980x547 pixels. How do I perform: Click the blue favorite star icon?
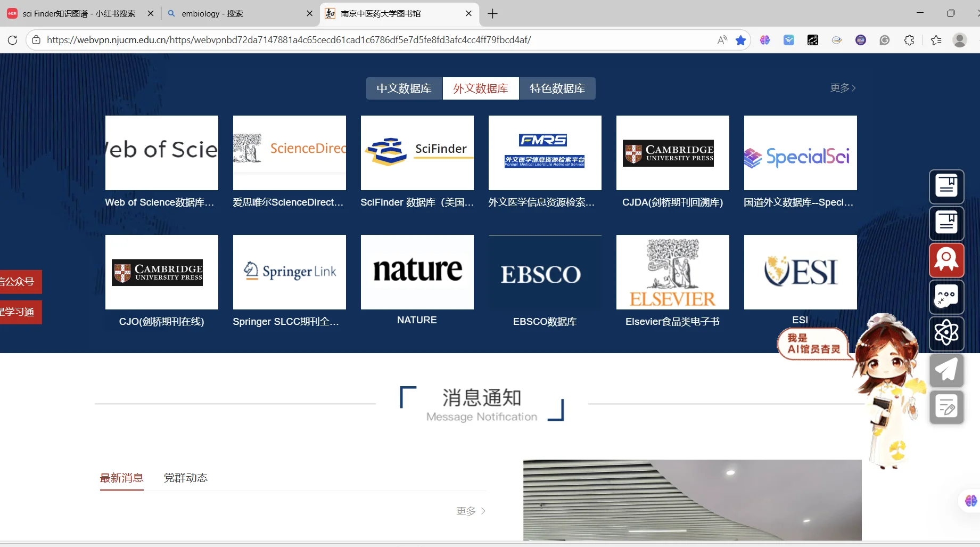[740, 40]
